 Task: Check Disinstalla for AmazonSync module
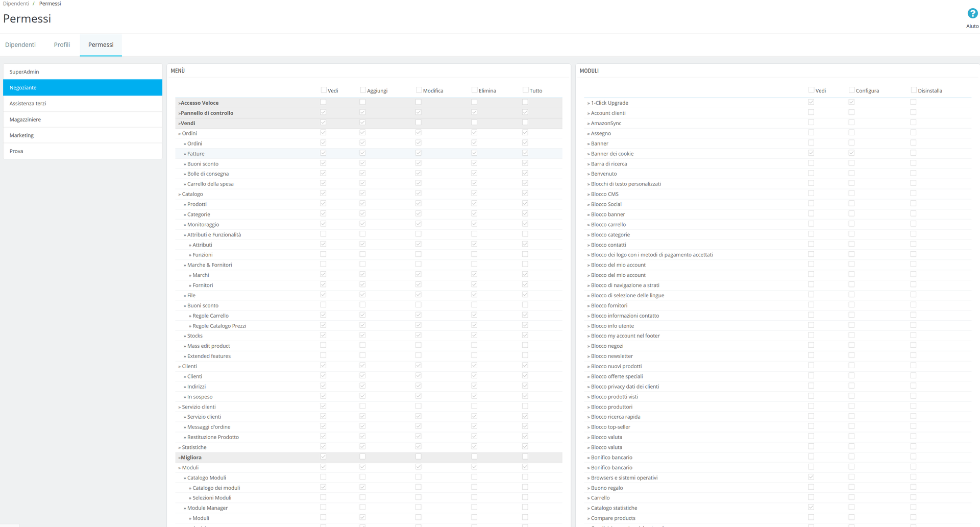[x=913, y=123]
